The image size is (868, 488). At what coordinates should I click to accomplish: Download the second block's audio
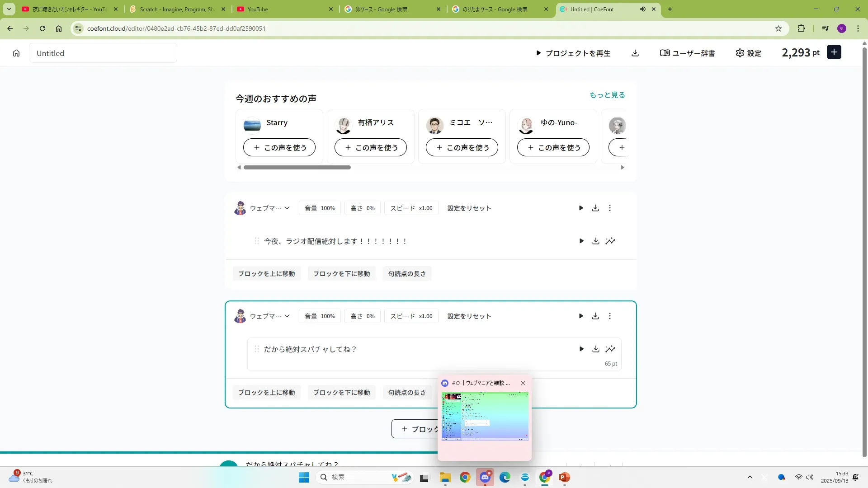(x=595, y=316)
